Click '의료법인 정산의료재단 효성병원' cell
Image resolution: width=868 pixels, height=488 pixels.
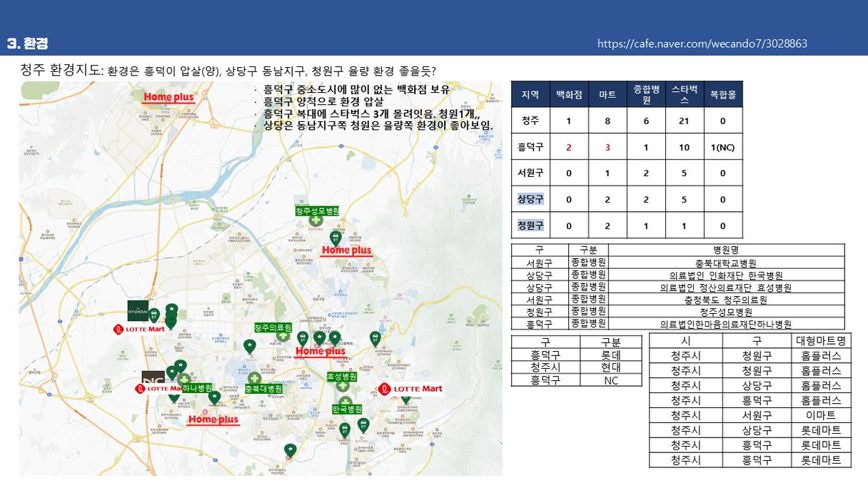pyautogui.click(x=726, y=287)
